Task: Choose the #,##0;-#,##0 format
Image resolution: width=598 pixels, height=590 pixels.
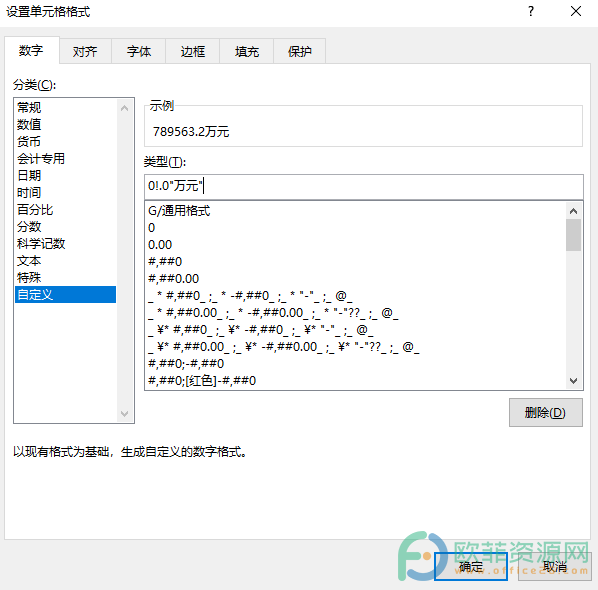Action: (x=355, y=363)
